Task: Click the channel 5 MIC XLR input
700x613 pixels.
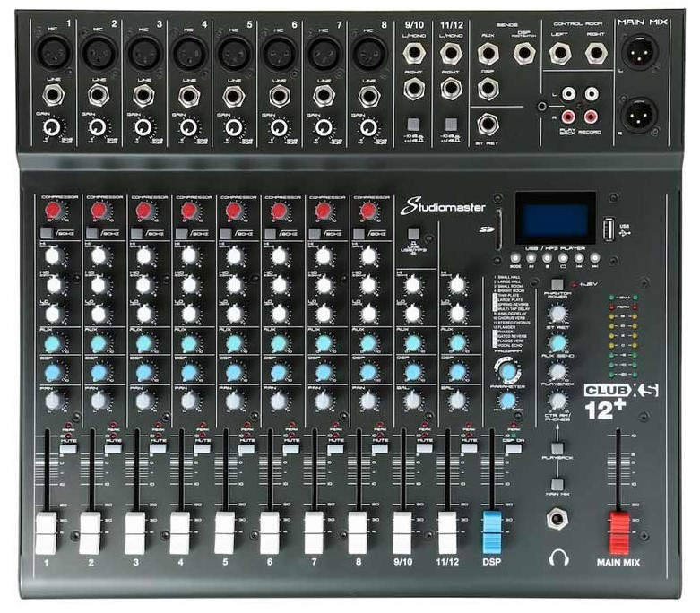Action: click(233, 52)
